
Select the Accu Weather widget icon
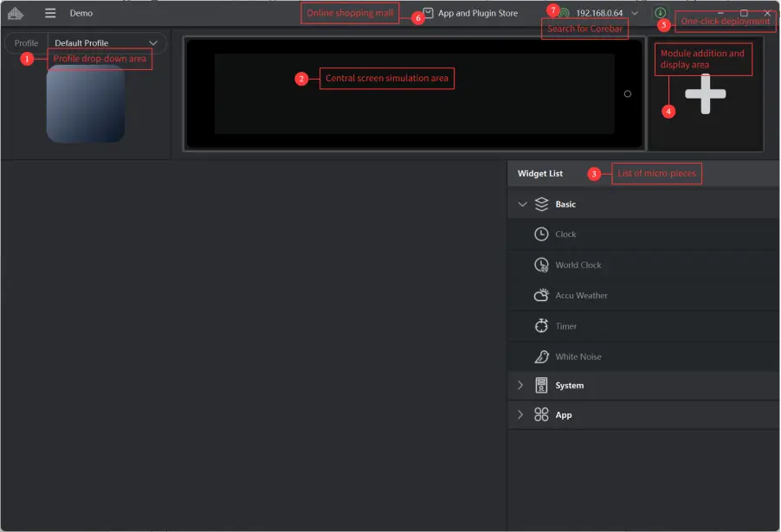(541, 295)
